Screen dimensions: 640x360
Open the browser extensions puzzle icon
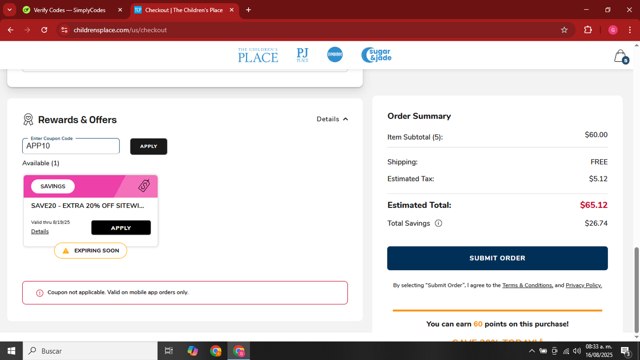[588, 30]
